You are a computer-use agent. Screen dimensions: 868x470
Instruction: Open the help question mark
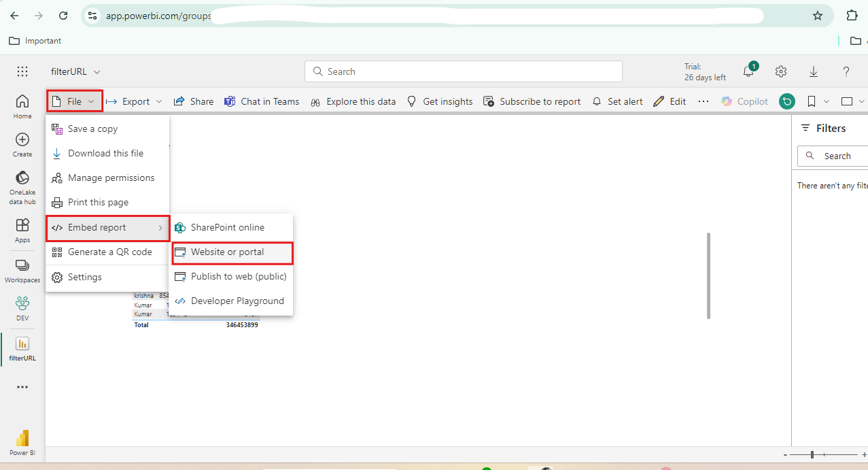point(846,71)
